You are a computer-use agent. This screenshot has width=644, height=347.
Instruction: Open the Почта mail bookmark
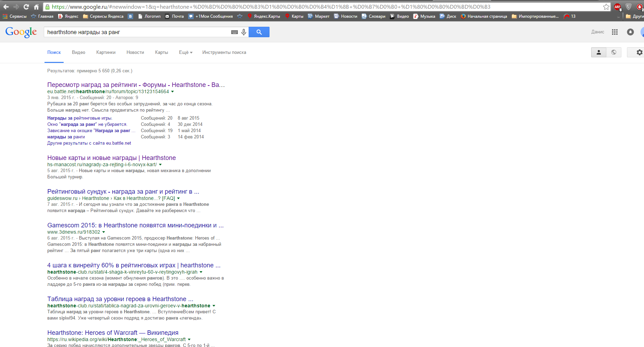point(174,16)
